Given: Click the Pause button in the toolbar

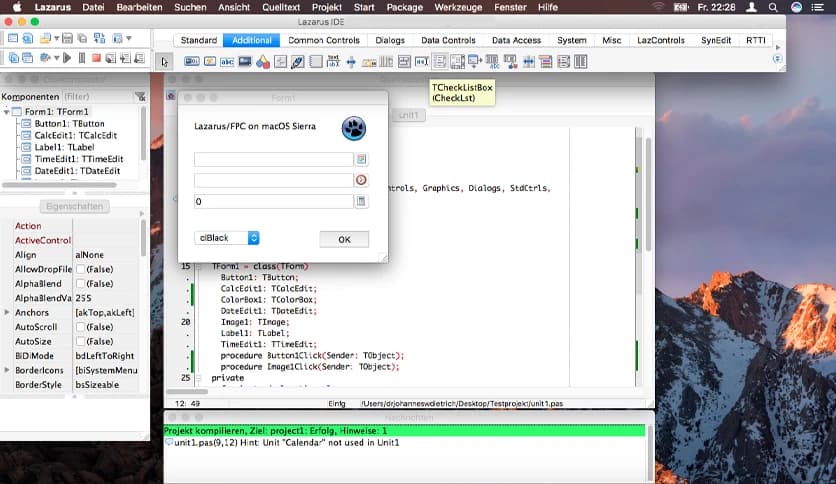Looking at the screenshot, I should (x=82, y=58).
